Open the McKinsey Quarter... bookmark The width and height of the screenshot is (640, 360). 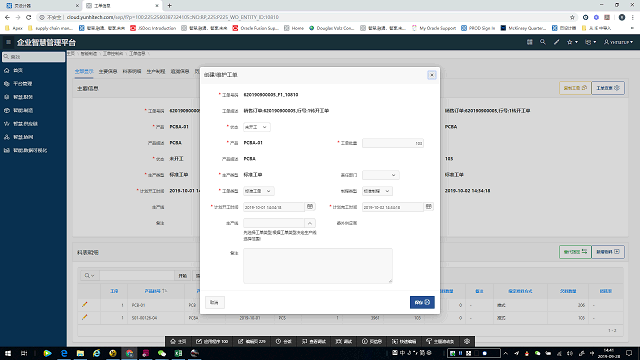click(x=523, y=28)
